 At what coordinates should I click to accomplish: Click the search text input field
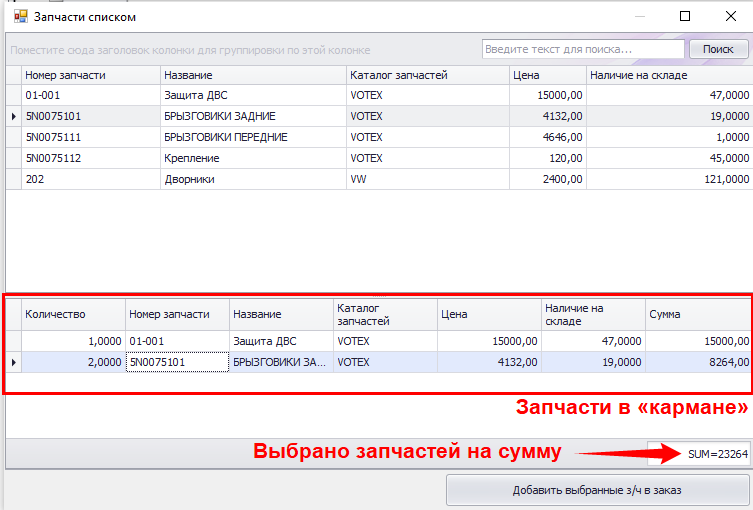pos(582,49)
